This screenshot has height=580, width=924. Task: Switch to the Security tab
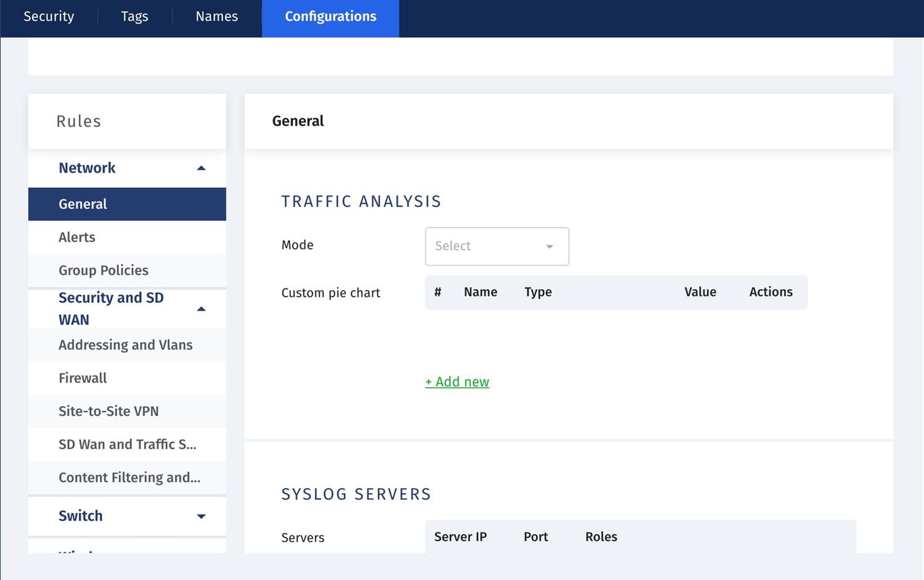tap(48, 17)
